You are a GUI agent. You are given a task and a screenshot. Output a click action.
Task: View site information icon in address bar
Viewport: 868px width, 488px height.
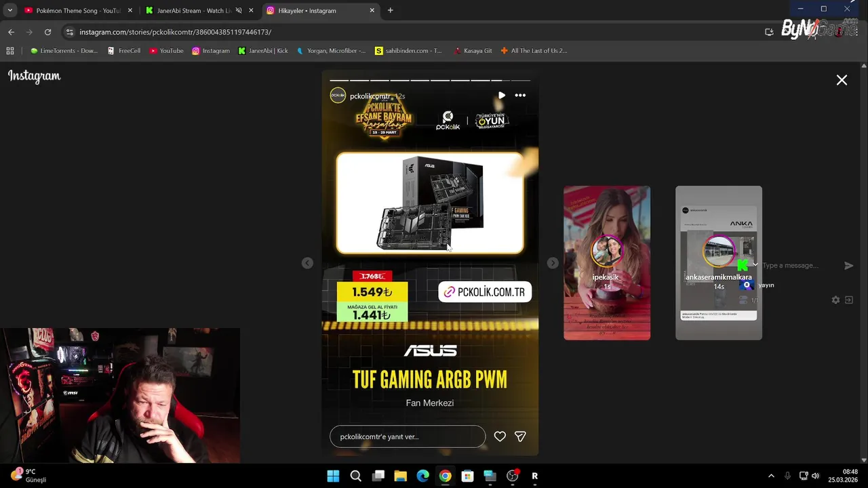(x=69, y=32)
